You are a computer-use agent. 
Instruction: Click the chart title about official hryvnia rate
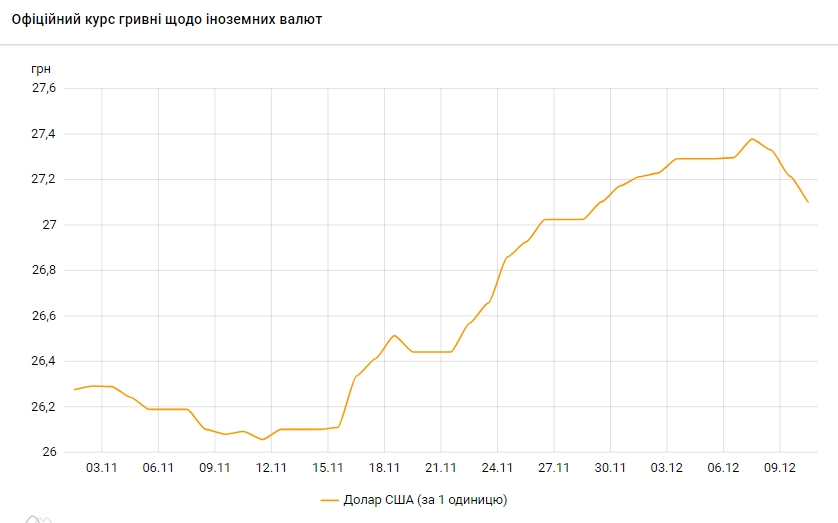point(167,19)
